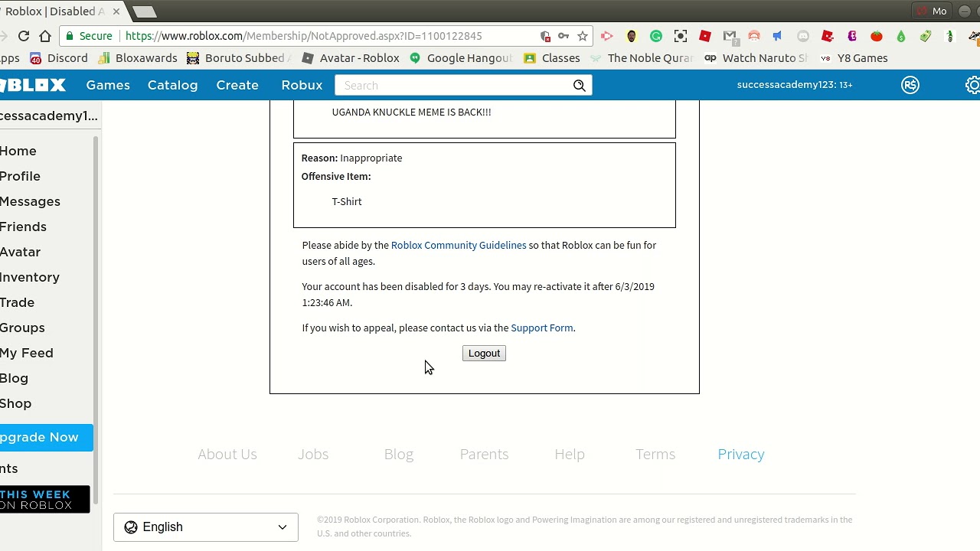The height and width of the screenshot is (551, 980).
Task: Open the face avatar extension icon
Action: (x=632, y=36)
